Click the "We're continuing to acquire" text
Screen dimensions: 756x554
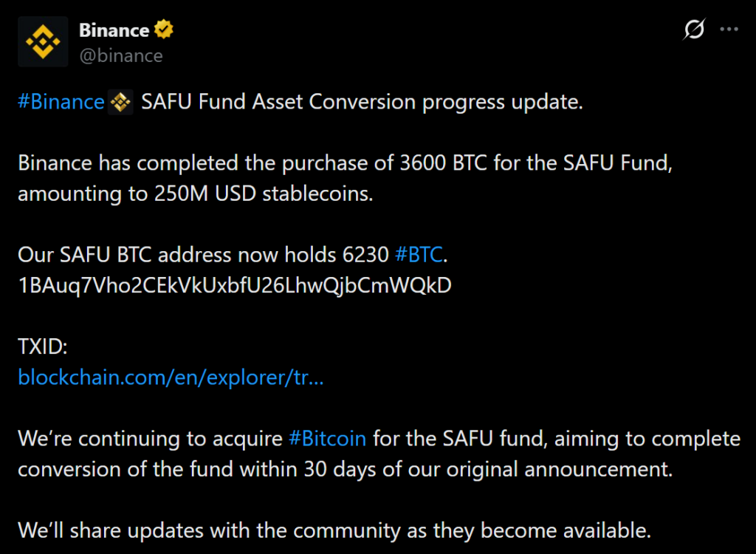click(x=151, y=439)
